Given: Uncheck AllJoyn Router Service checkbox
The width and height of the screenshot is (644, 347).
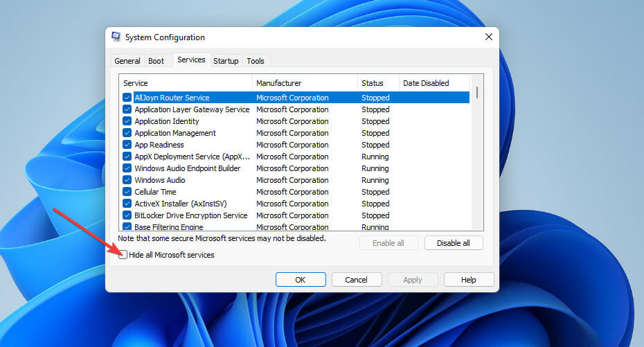Looking at the screenshot, I should coord(127,98).
